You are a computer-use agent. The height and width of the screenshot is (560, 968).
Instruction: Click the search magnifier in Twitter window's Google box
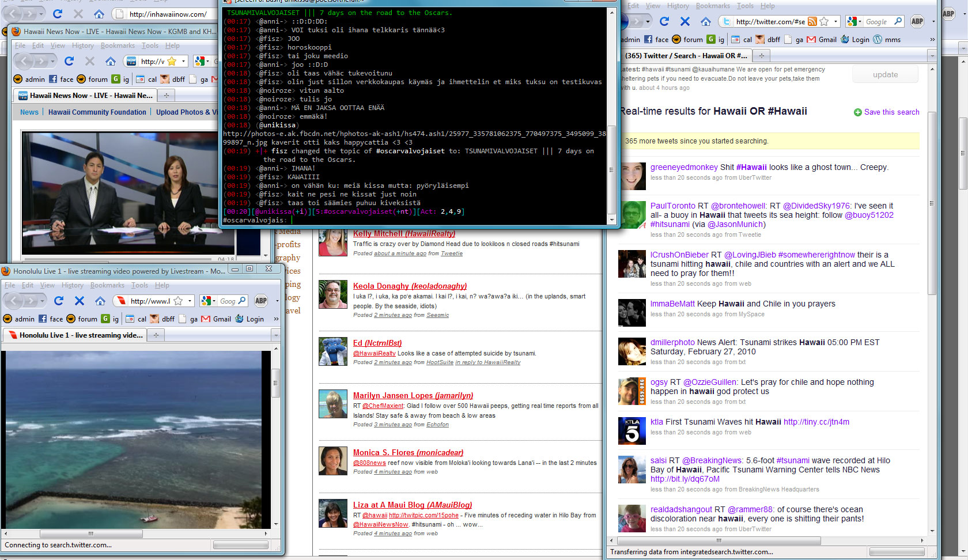point(898,21)
